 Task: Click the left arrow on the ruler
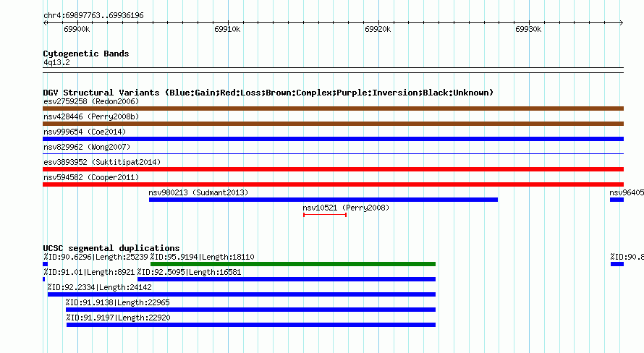tap(45, 23)
